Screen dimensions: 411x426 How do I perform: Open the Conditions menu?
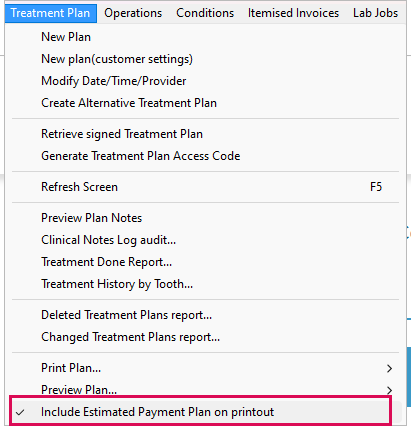[205, 13]
